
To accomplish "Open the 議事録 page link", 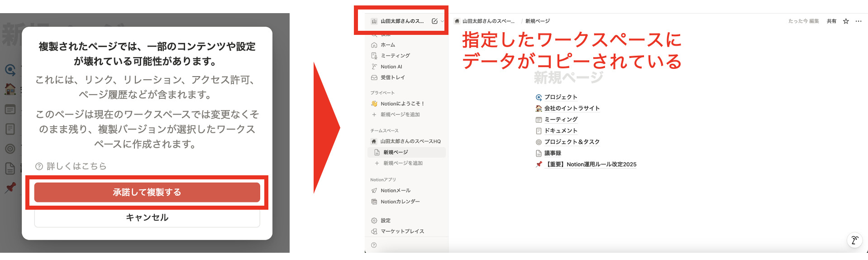I will pyautogui.click(x=548, y=153).
